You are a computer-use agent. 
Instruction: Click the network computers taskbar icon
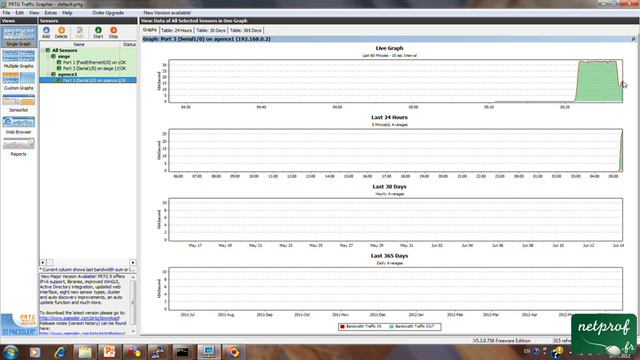[x=158, y=352]
